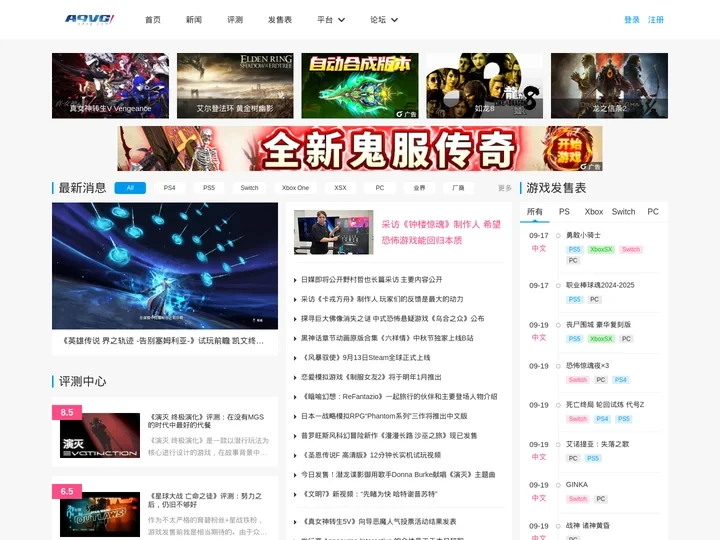This screenshot has height=540, width=720.
Task: Select the PS release schedule tab
Action: (x=564, y=212)
